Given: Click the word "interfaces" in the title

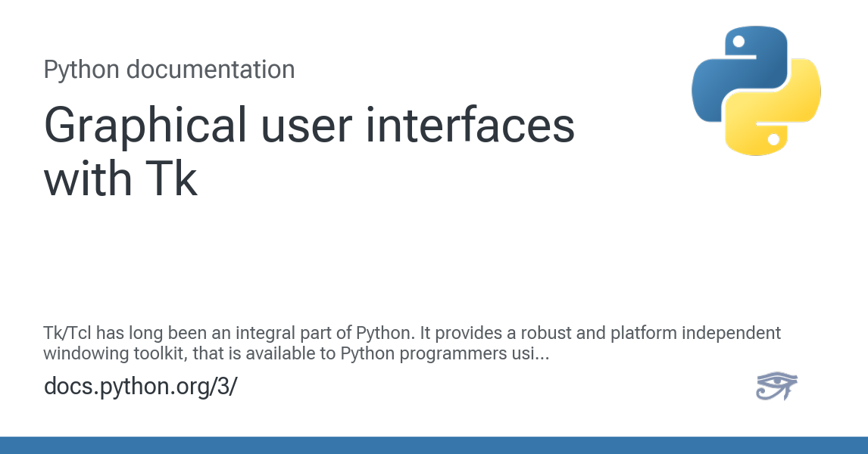Looking at the screenshot, I should tap(470, 125).
